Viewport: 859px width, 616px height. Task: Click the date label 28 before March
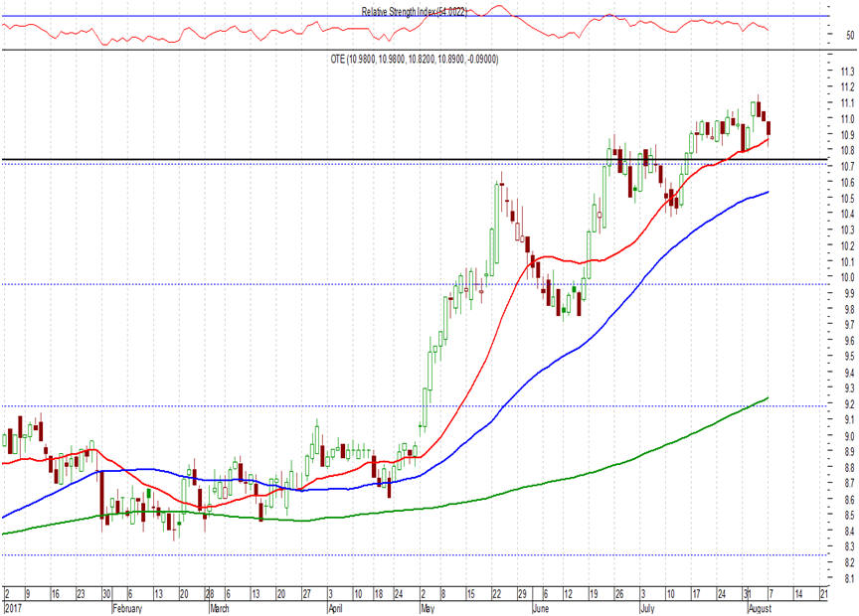point(208,594)
